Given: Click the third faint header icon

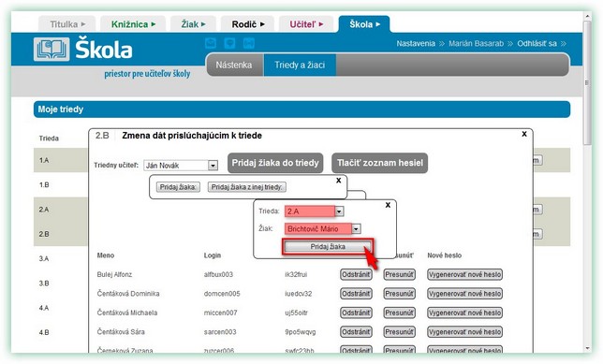Looking at the screenshot, I should click(249, 43).
